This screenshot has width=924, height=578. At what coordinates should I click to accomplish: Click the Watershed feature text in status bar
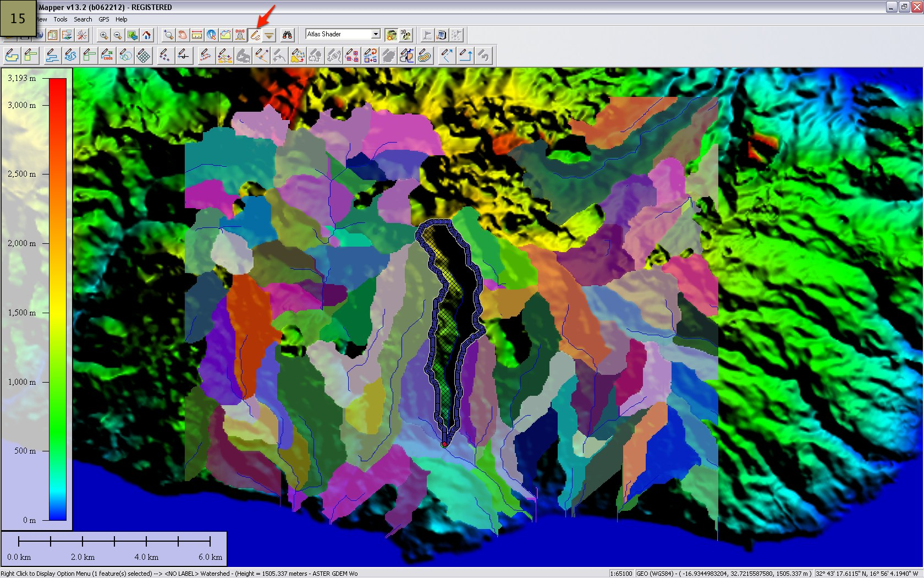coord(215,574)
